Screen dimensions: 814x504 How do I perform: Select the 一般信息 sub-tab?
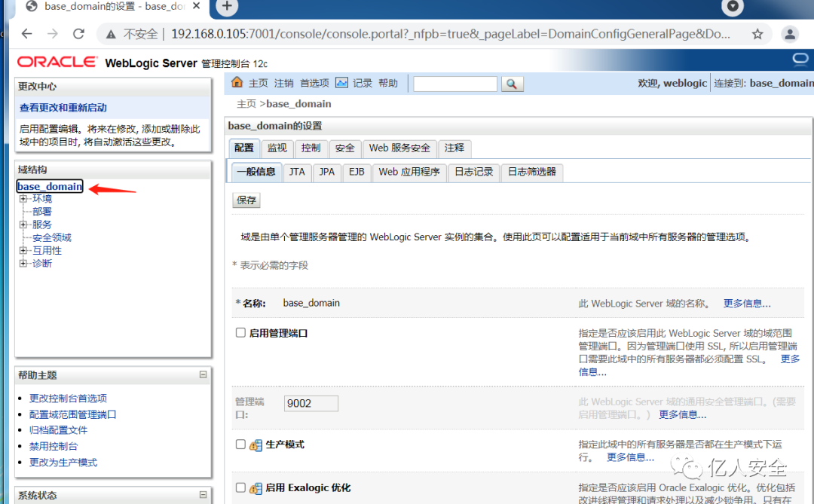pyautogui.click(x=256, y=172)
